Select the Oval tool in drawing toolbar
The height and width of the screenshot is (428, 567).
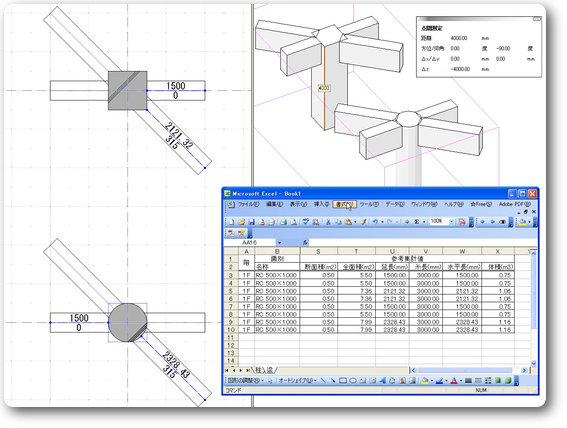pyautogui.click(x=353, y=380)
